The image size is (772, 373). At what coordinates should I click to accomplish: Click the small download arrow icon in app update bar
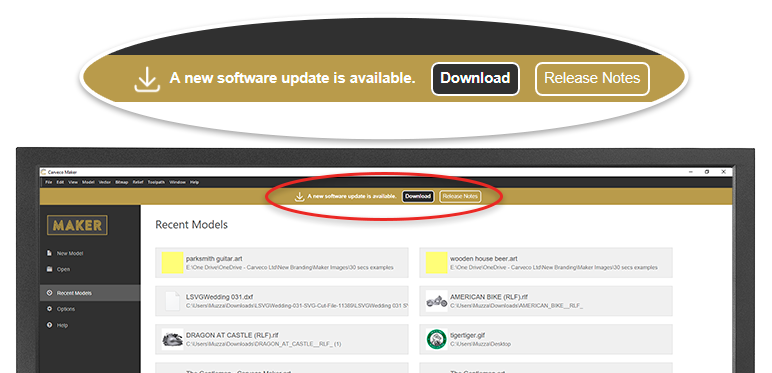[299, 197]
